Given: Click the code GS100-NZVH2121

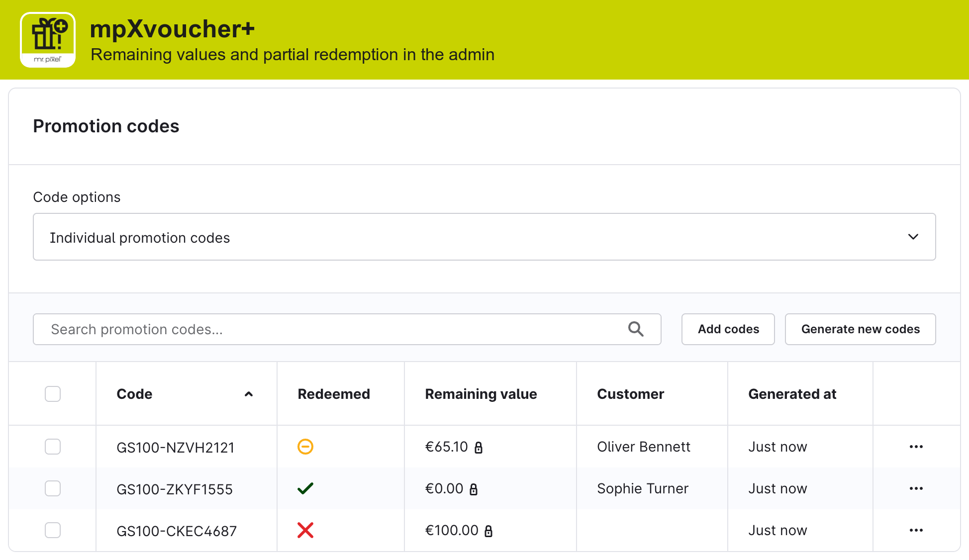Looking at the screenshot, I should [x=176, y=448].
